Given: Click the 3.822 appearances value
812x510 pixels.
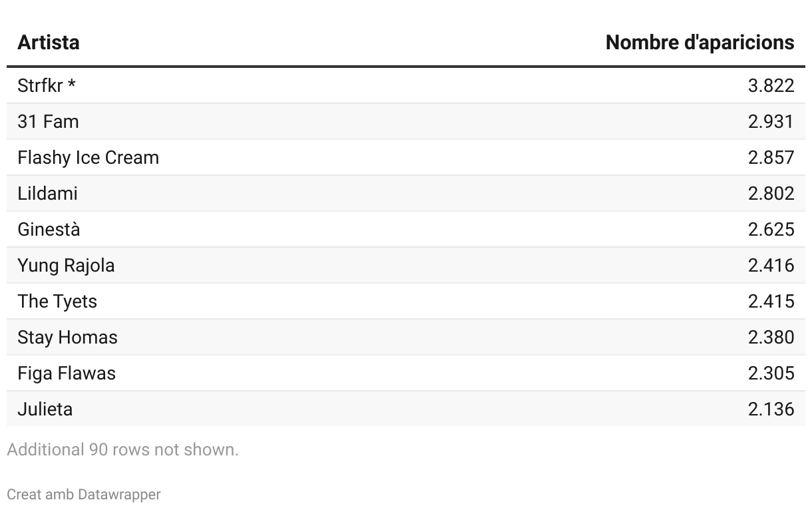Looking at the screenshot, I should tap(771, 86).
